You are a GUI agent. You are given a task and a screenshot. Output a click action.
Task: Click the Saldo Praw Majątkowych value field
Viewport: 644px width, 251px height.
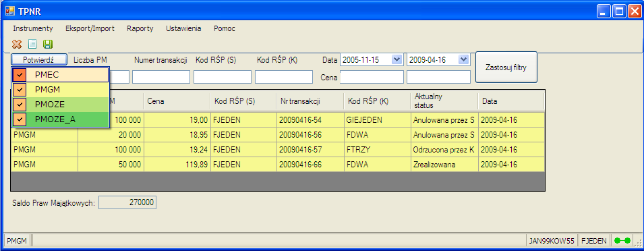[x=127, y=202]
